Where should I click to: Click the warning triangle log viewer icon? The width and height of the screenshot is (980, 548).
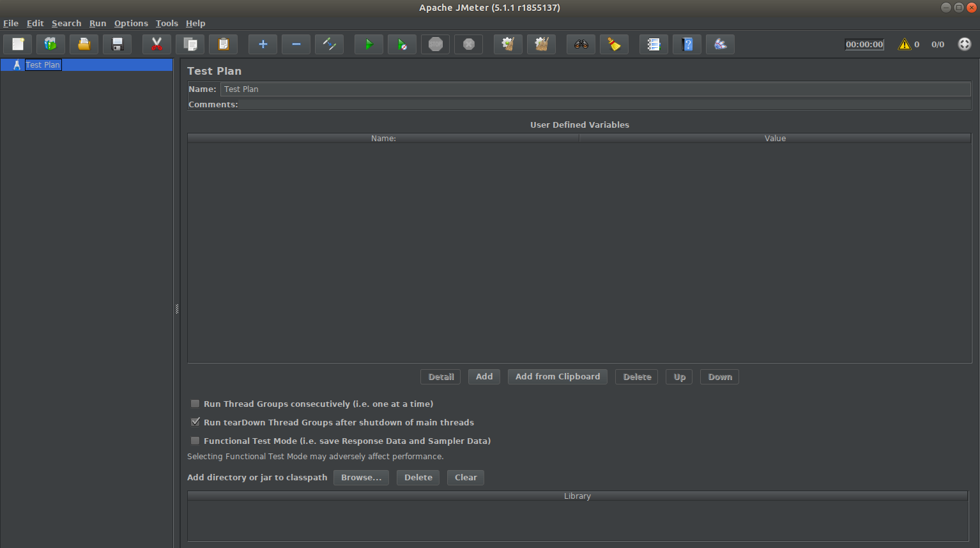point(904,44)
